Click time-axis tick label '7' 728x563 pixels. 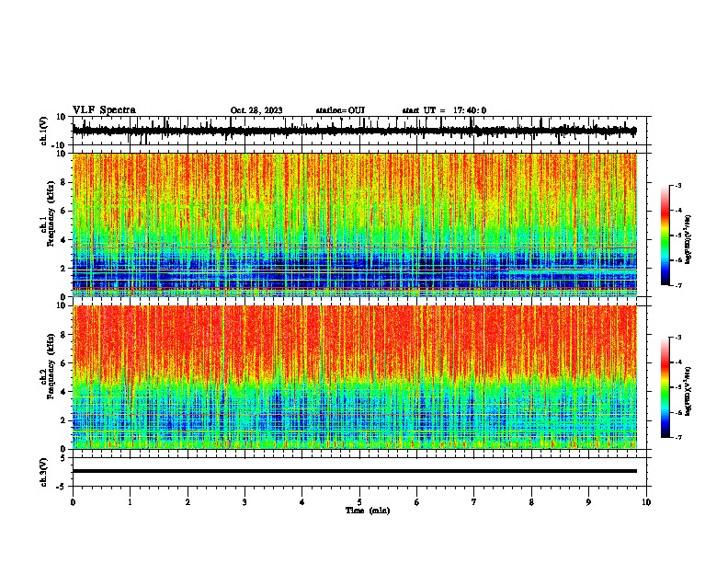coord(474,502)
